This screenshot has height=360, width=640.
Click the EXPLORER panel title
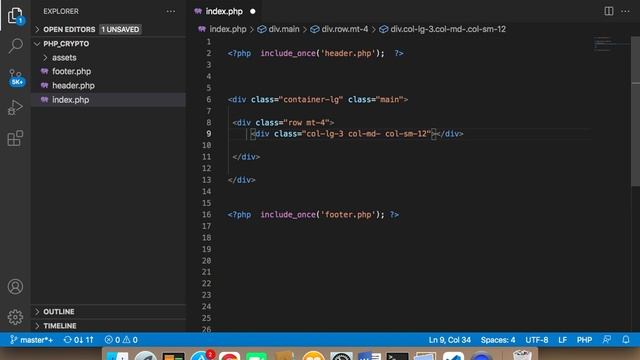61,11
